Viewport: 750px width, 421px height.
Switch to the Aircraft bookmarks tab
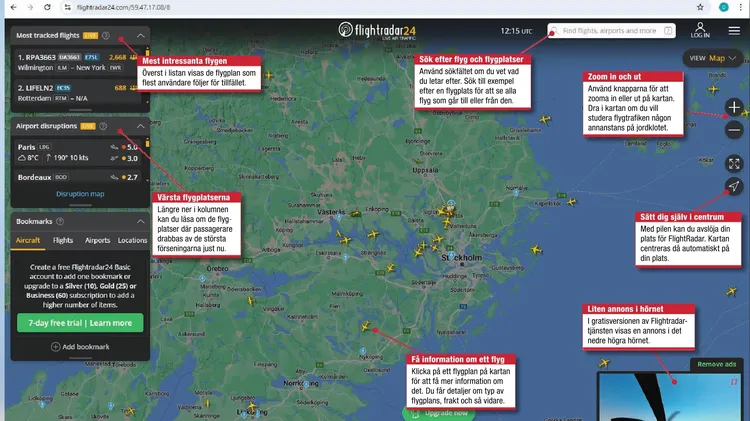pyautogui.click(x=28, y=240)
